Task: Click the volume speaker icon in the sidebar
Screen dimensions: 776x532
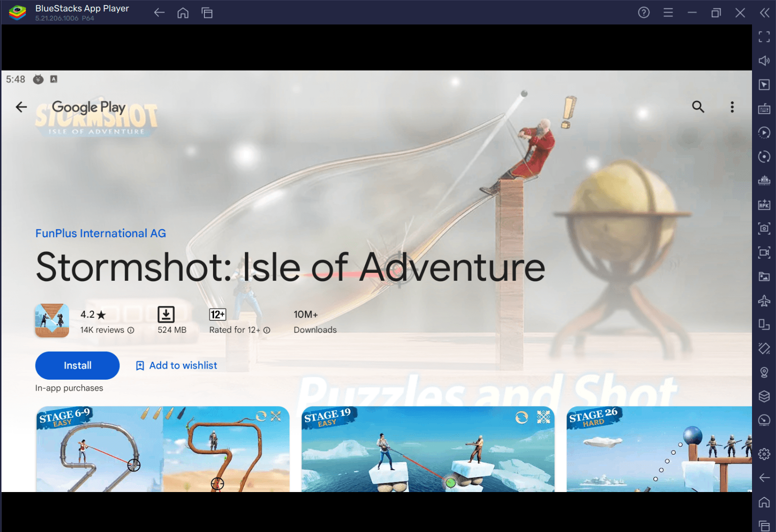Action: pos(764,60)
